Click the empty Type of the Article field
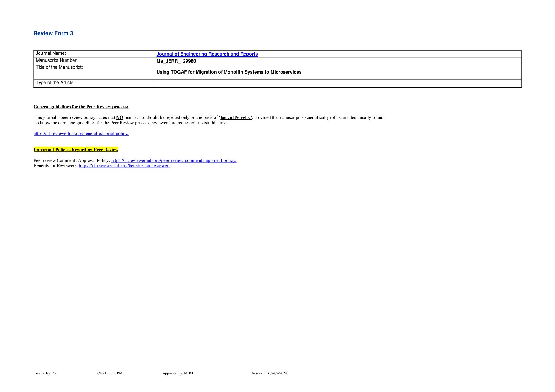 click(337, 84)
